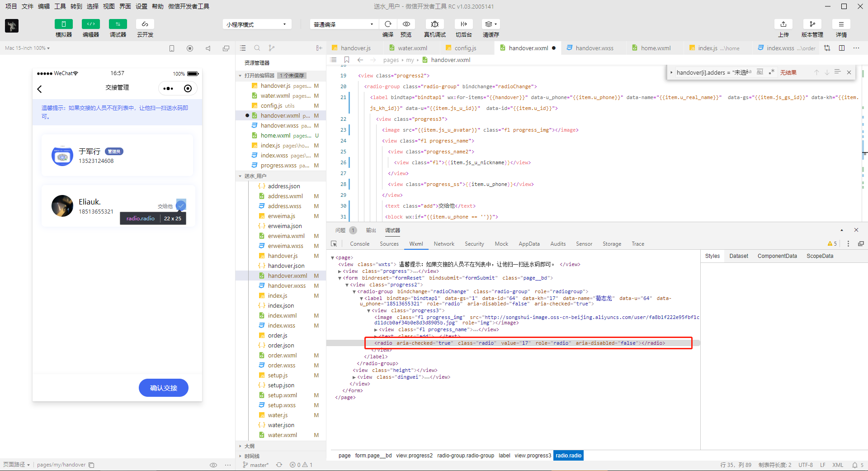
Task: Toggle the Eliauk. 交给他 radio checkbox
Action: point(181,205)
